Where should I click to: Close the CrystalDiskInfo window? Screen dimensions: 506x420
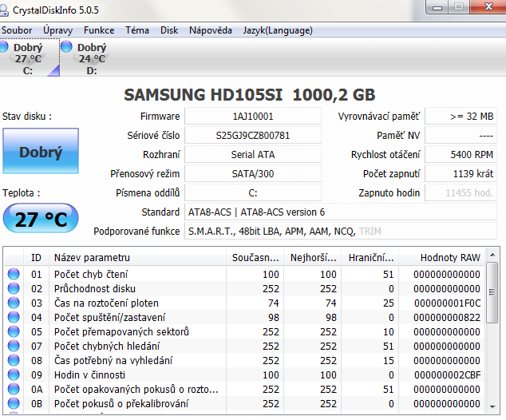(x=488, y=6)
